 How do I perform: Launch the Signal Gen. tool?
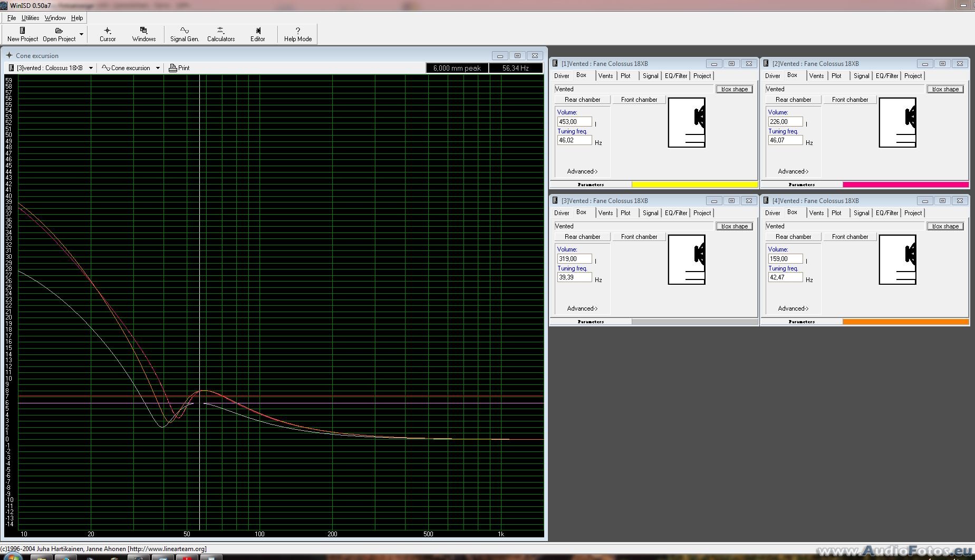[184, 31]
